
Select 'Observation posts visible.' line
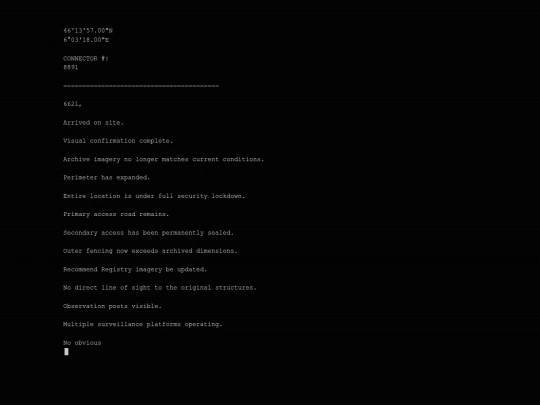pos(112,306)
